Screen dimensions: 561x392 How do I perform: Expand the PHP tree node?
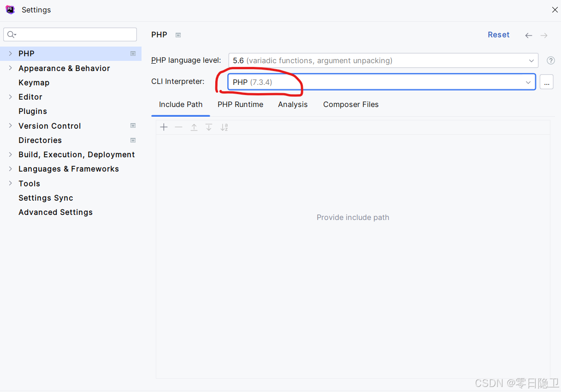click(x=10, y=53)
